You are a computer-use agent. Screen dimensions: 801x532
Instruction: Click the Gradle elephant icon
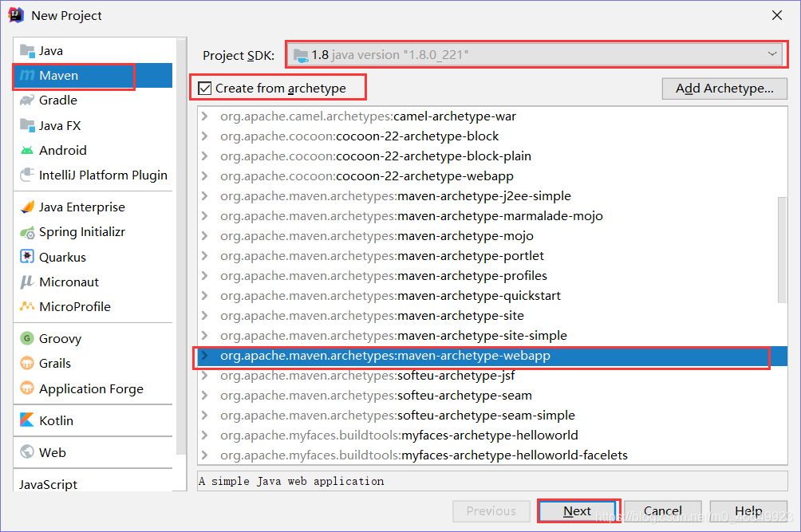point(27,100)
